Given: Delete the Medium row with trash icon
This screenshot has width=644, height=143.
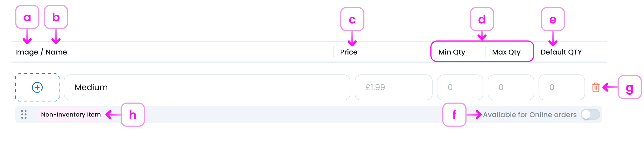Looking at the screenshot, I should [x=596, y=87].
